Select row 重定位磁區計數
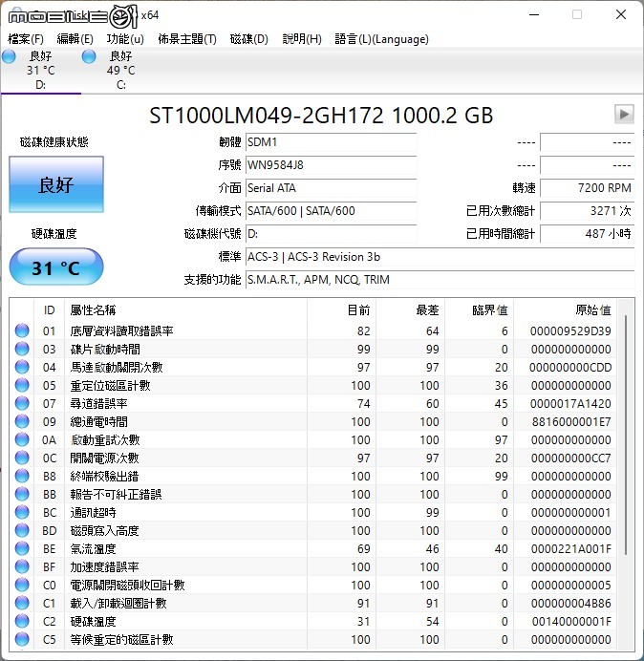Viewport: 644px width, 661px height. [312, 385]
